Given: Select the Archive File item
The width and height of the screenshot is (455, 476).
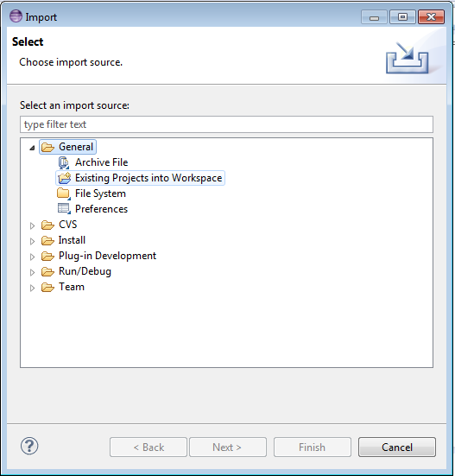Looking at the screenshot, I should click(101, 162).
